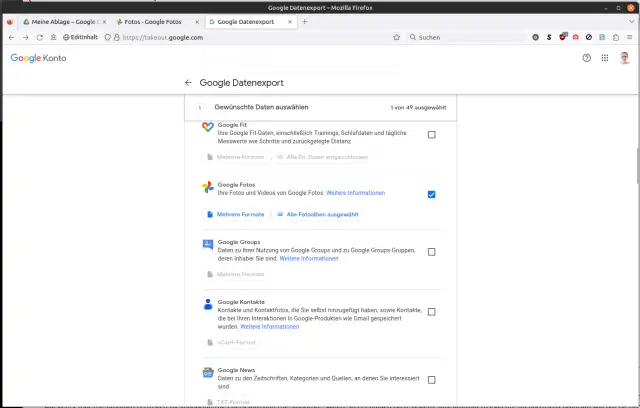
Task: Click the Google Konto logo
Action: click(38, 58)
